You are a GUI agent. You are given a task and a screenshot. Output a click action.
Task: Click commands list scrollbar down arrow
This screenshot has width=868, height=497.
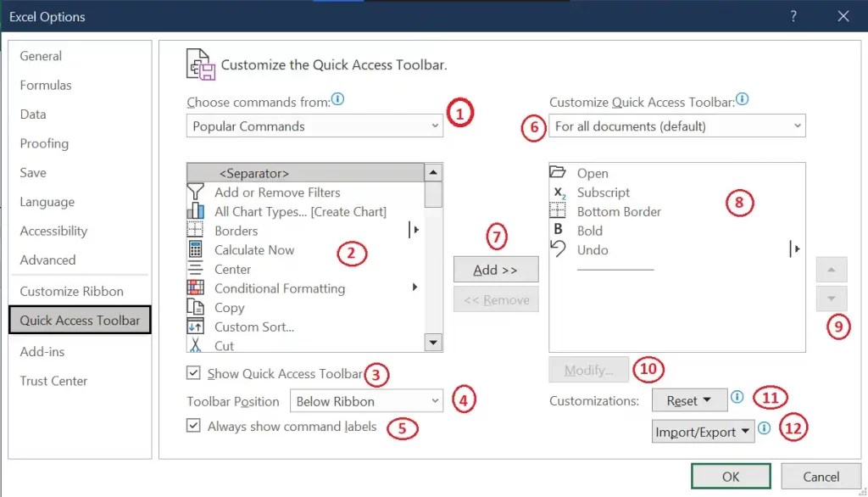click(x=433, y=343)
